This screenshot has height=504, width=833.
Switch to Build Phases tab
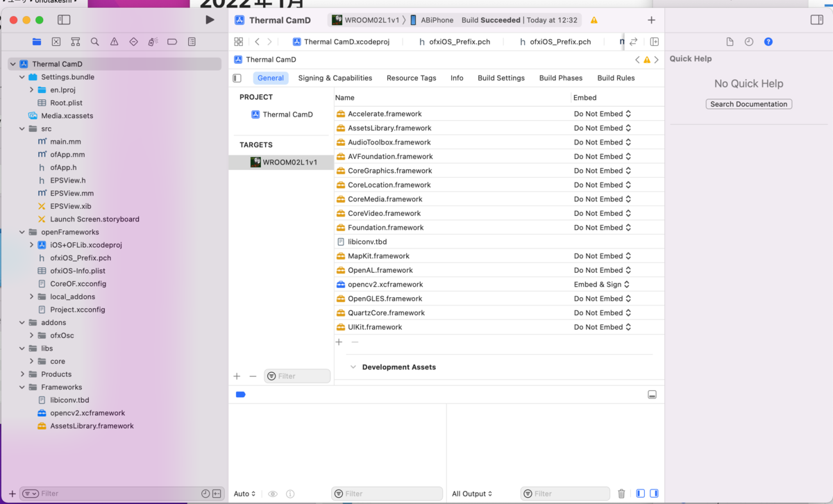(x=561, y=78)
